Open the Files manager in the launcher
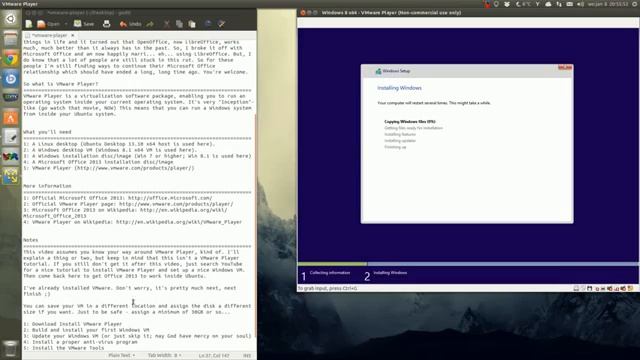Viewport: 640px width, 360px height. coord(11,39)
